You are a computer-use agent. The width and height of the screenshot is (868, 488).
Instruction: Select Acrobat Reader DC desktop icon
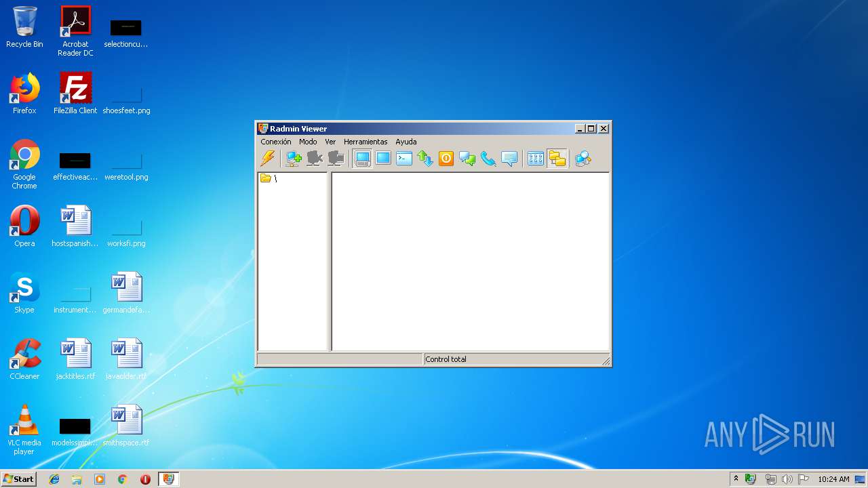pos(75,31)
